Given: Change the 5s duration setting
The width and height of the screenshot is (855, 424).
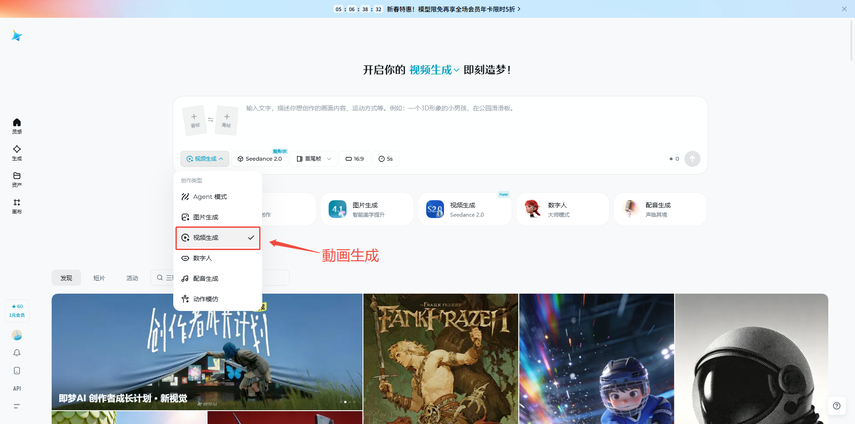Looking at the screenshot, I should [x=386, y=159].
